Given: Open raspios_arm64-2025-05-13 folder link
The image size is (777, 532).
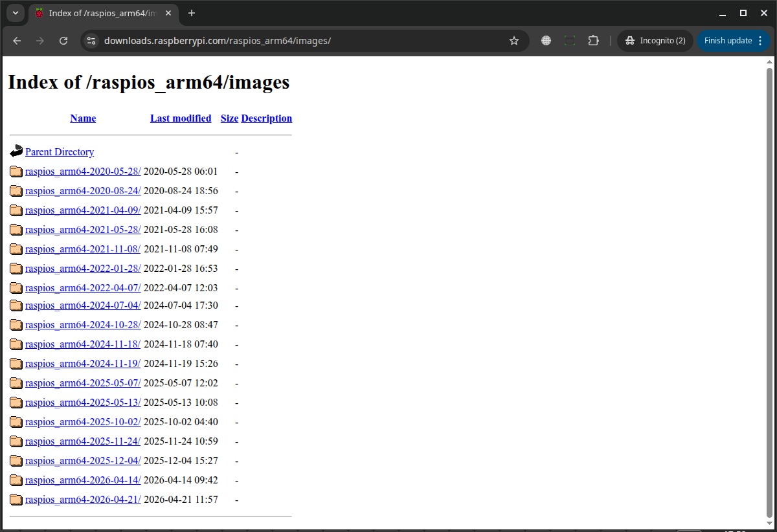Looking at the screenshot, I should click(83, 403).
